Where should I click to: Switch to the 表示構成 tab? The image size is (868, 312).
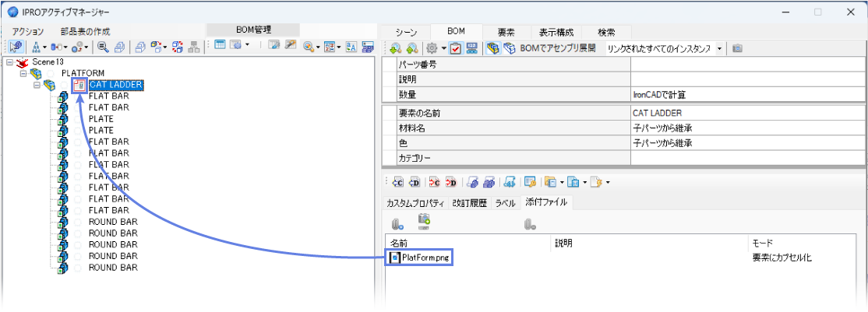(556, 32)
